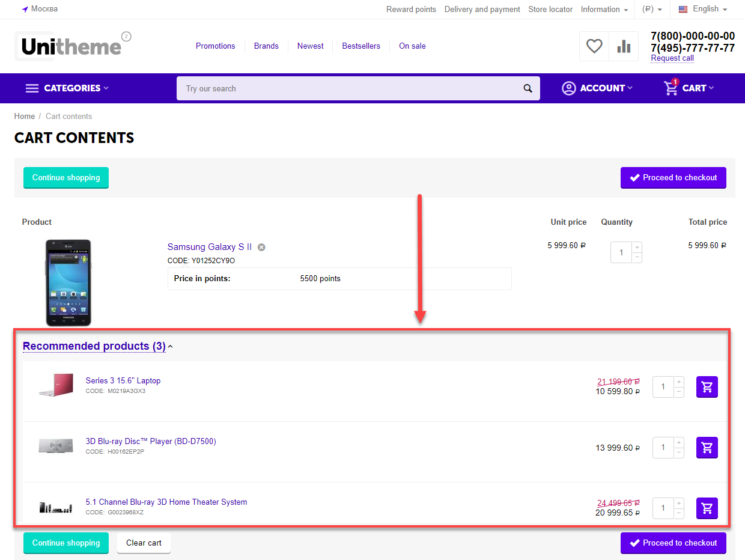Open Reward points link
The width and height of the screenshot is (745, 560).
click(411, 10)
